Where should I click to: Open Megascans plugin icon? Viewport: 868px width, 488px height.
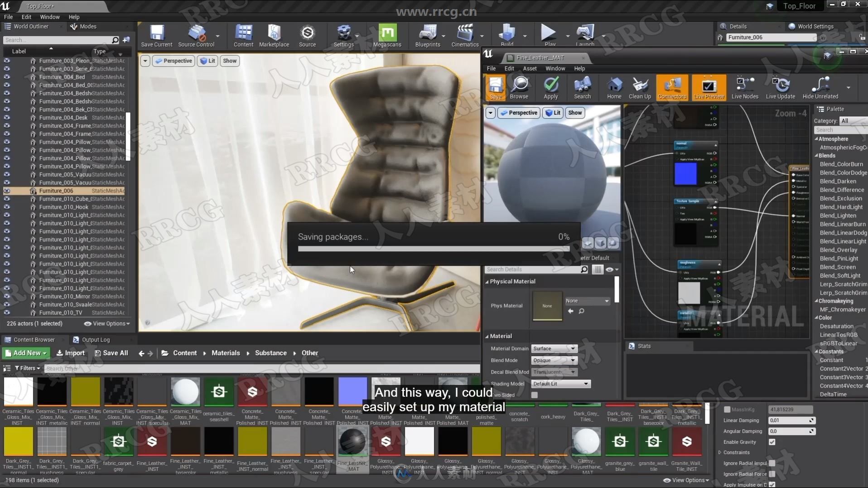(387, 36)
